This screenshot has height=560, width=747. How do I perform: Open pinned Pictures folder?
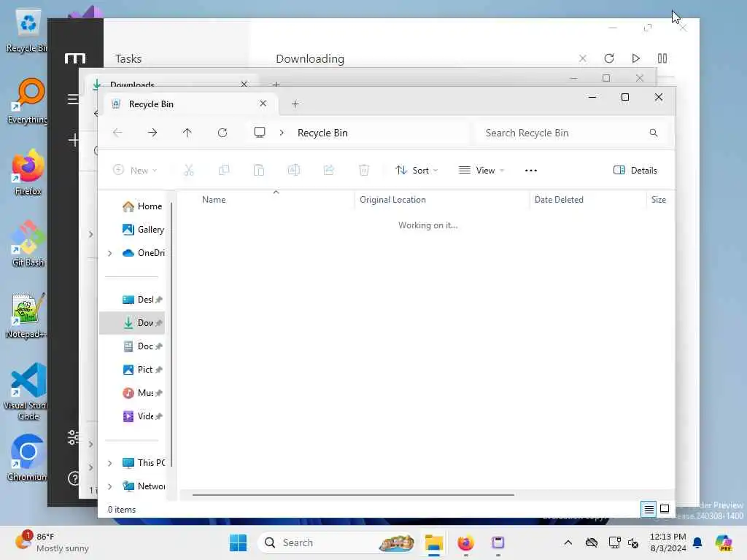pos(142,370)
